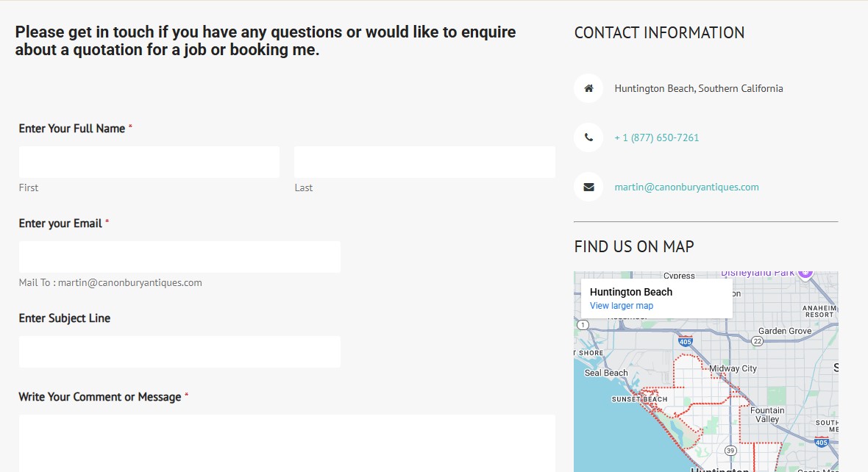Click the home address icon
The image size is (868, 472).
pos(588,88)
